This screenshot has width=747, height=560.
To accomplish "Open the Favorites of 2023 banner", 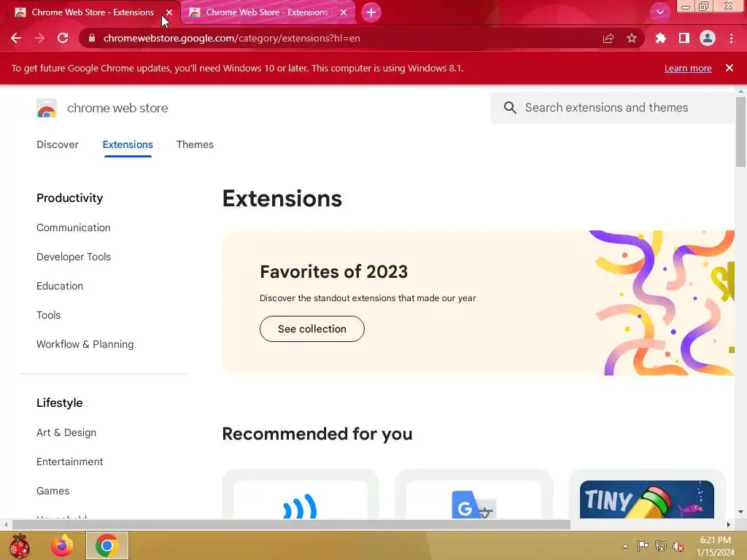I will (x=479, y=303).
